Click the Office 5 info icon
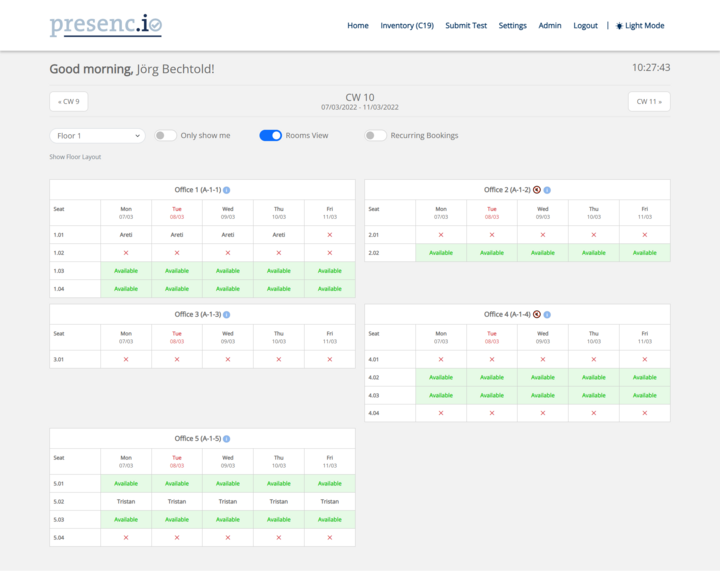This screenshot has height=571, width=720. click(x=226, y=439)
